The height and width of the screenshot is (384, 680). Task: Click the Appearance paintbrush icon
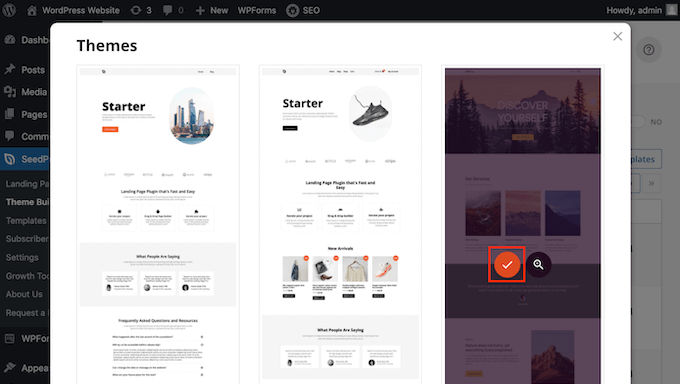(10, 368)
